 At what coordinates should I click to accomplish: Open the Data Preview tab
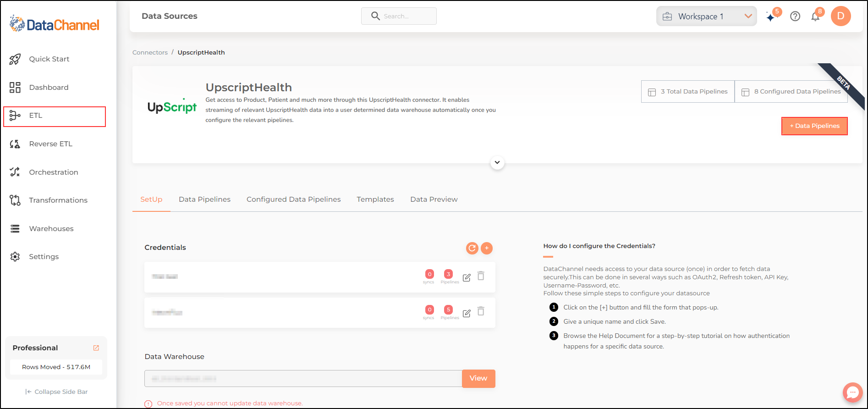point(434,199)
